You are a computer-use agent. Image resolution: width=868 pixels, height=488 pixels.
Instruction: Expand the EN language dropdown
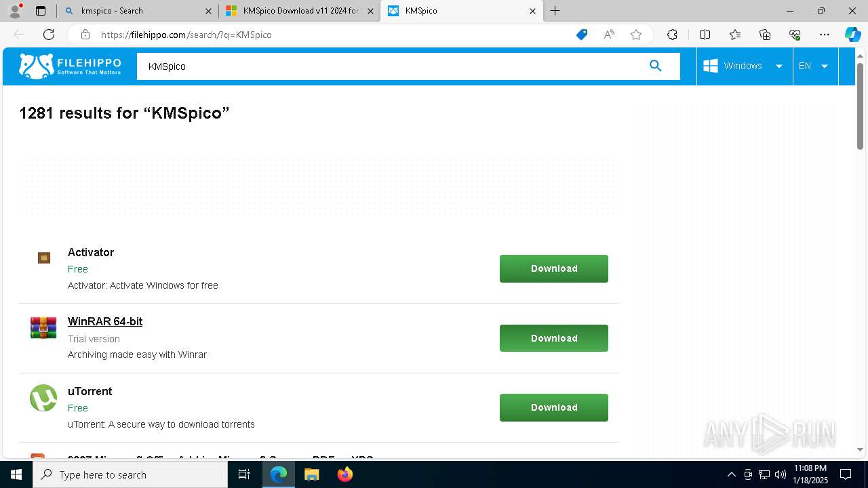815,66
